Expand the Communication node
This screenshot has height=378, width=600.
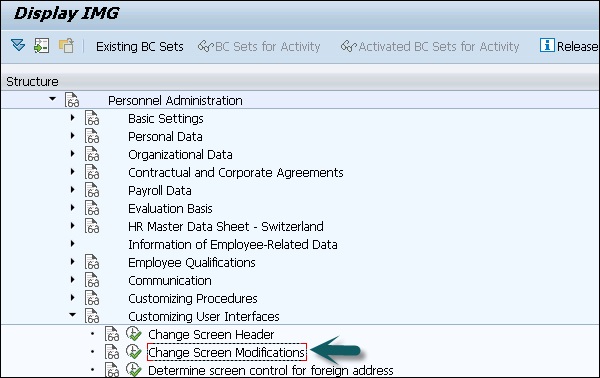point(72,280)
